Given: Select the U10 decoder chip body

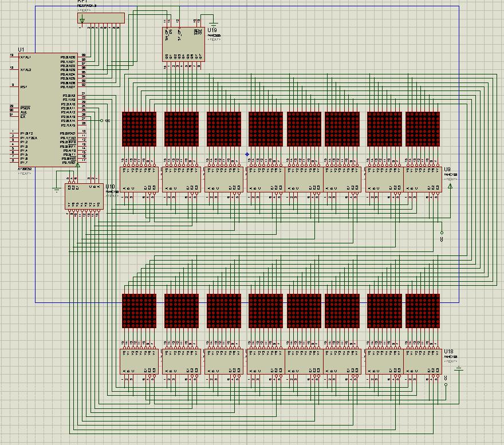Looking at the screenshot, I should 84,196.
